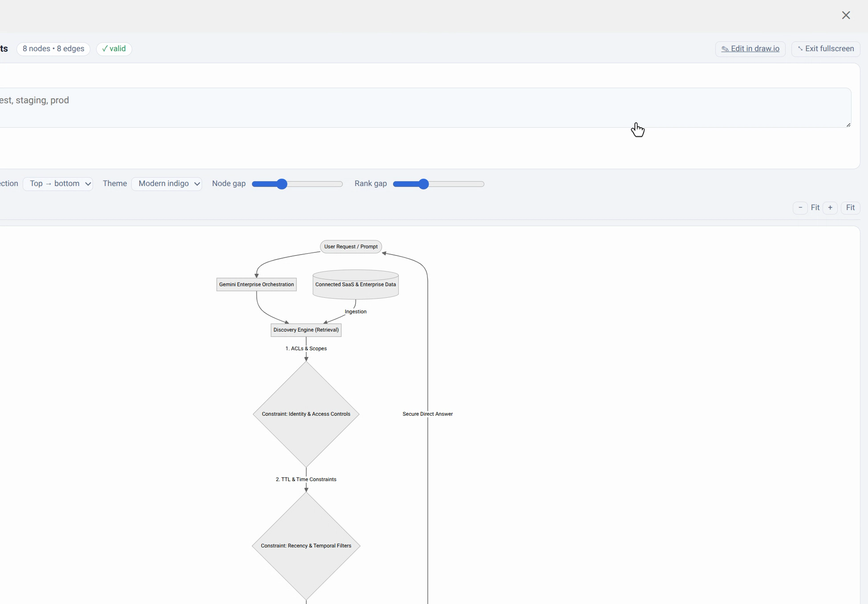The image size is (868, 604).
Task: Click the Fit label between zoom buttons
Action: 815,207
